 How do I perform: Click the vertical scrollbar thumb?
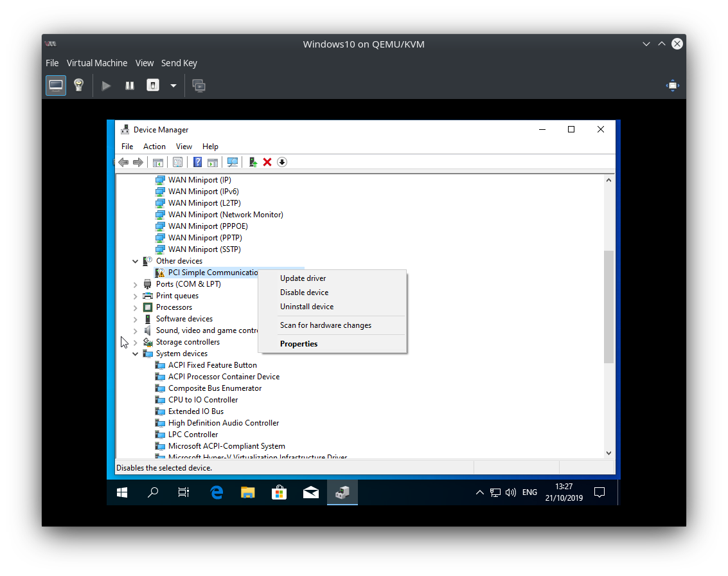point(608,307)
